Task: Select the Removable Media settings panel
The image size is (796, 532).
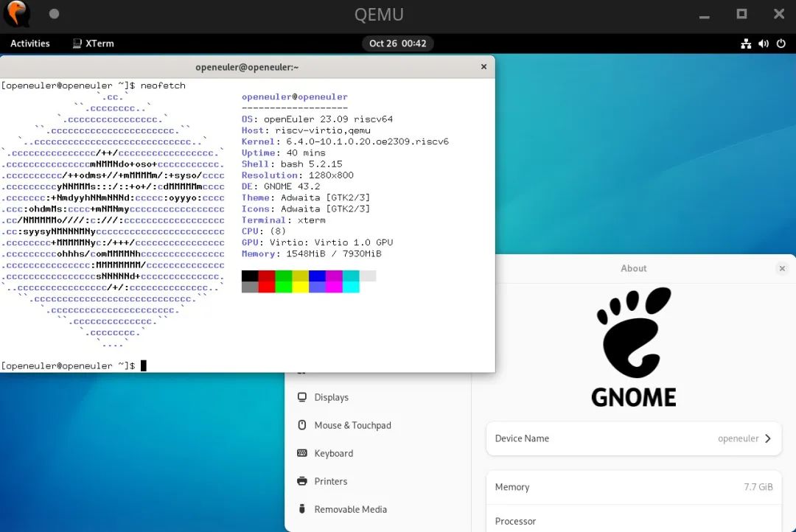Action: (x=350, y=509)
